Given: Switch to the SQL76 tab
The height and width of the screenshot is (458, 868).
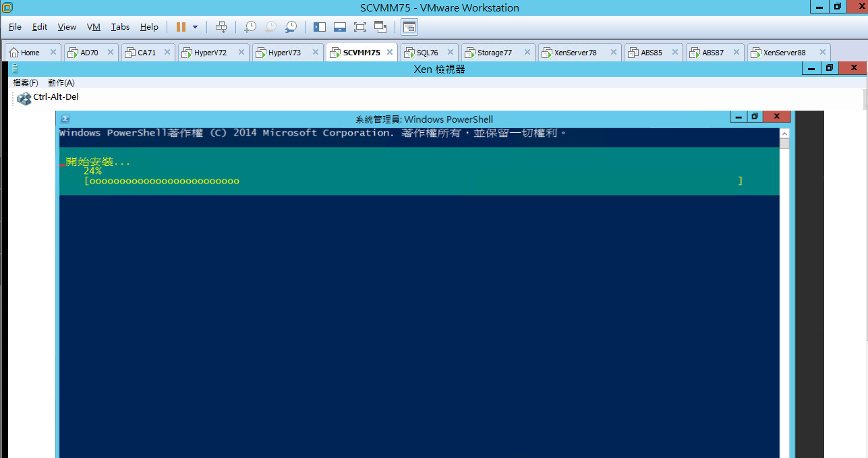Looking at the screenshot, I should pos(429,53).
